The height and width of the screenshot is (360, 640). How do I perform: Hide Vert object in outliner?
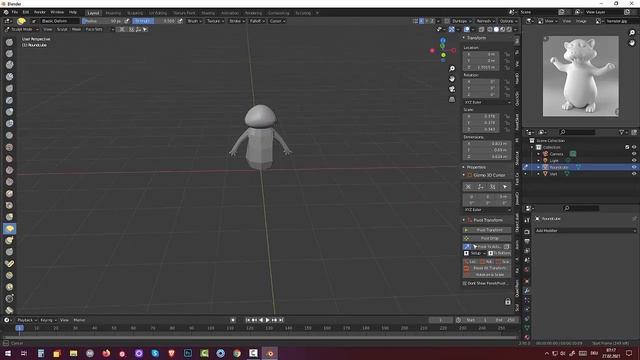pos(634,174)
